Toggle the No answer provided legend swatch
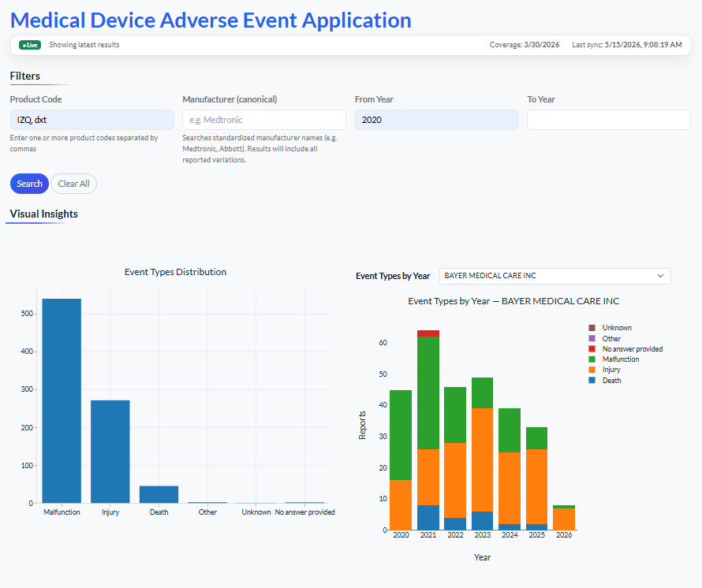 click(592, 349)
